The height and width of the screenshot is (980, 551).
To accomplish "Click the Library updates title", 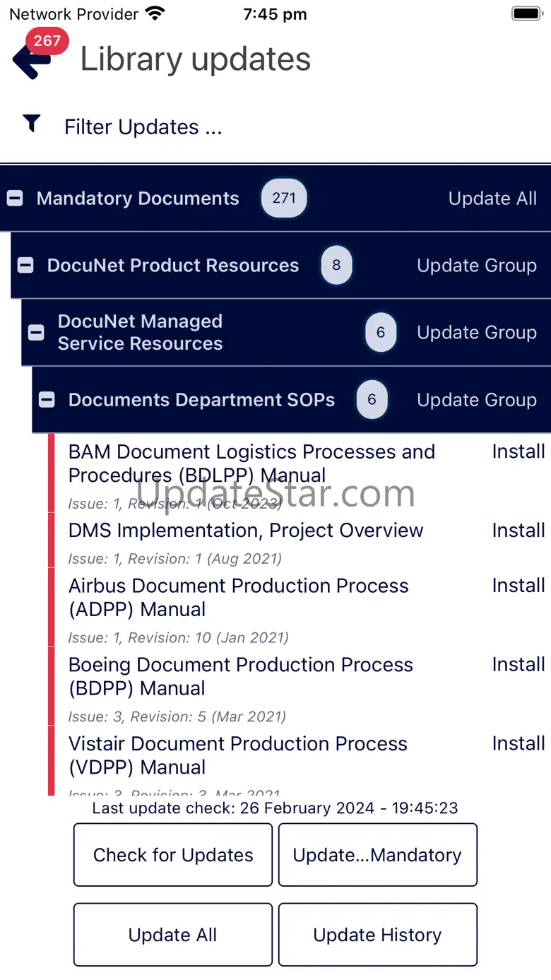I will (x=196, y=59).
